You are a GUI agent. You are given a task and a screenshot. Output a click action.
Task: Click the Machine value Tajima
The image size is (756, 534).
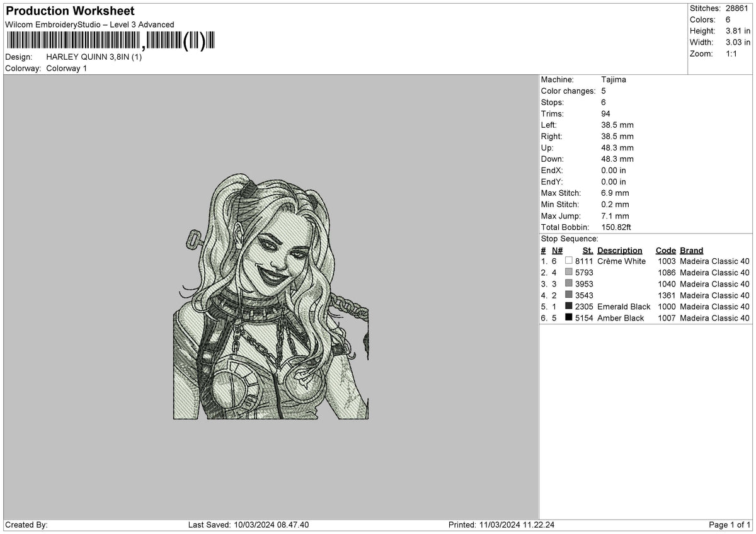coord(614,80)
